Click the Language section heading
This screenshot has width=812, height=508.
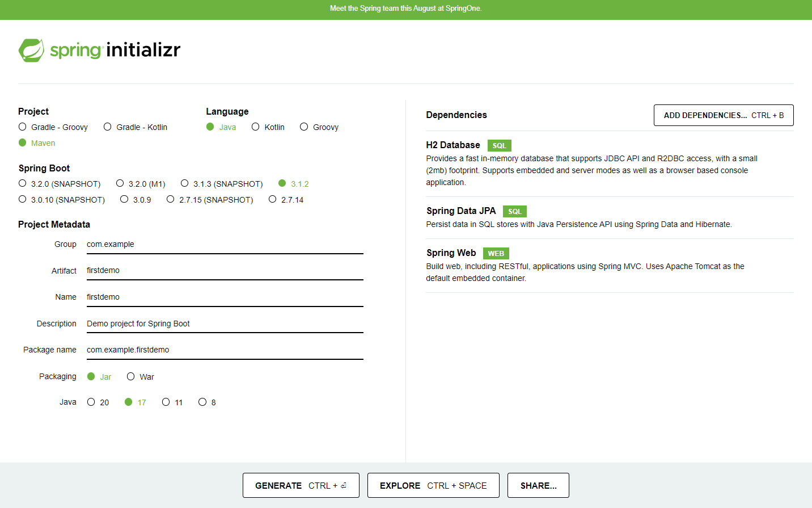227,112
